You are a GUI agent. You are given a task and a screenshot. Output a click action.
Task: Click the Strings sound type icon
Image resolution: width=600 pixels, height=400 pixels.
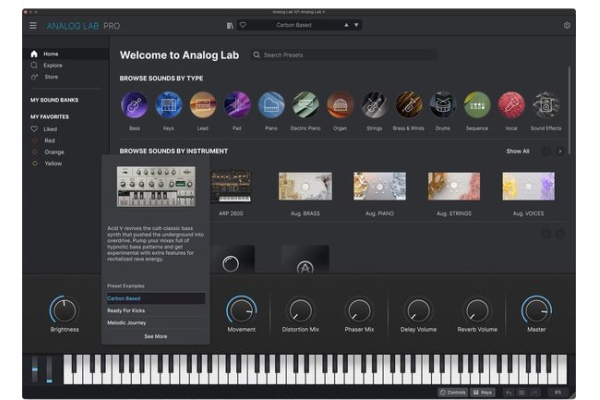(x=374, y=105)
